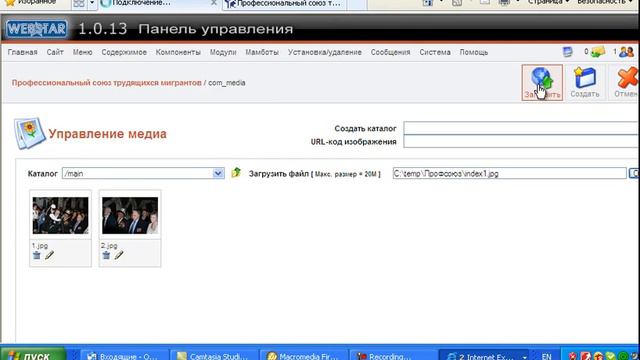The image size is (640, 360).
Task: Click the Create (Создать) folder icon
Action: pyautogui.click(x=585, y=82)
